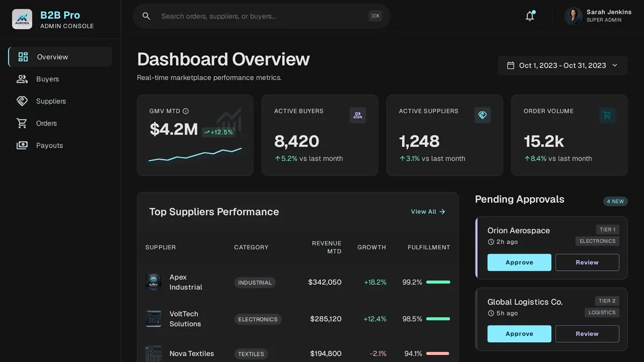Click the calendar icon in date range
The height and width of the screenshot is (362, 644).
510,65
